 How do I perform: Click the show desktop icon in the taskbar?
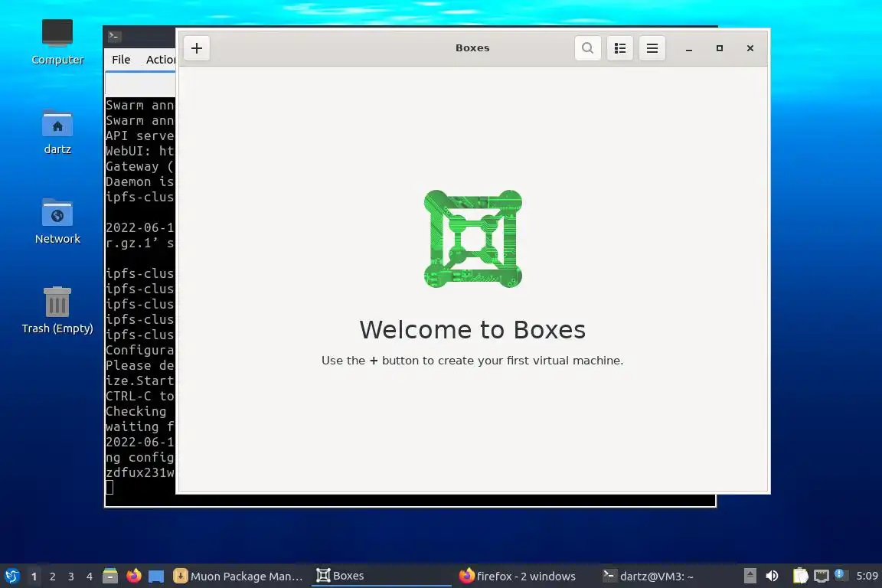coord(156,577)
